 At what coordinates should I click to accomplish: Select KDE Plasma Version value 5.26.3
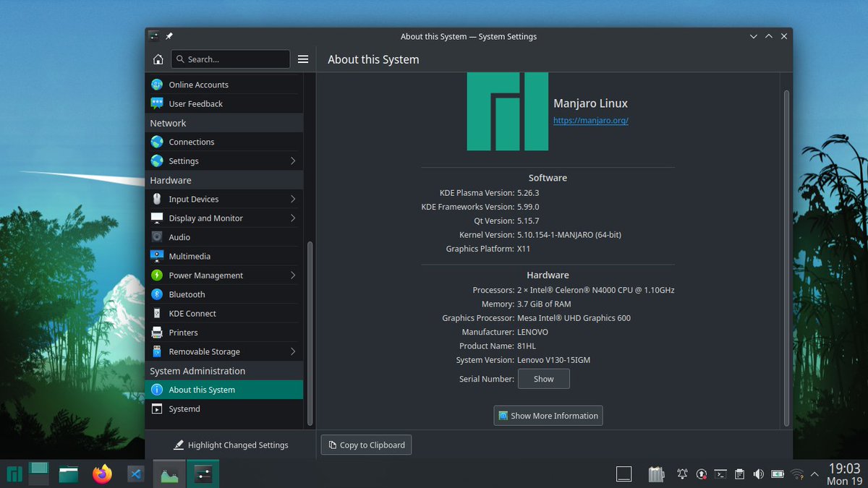(527, 193)
